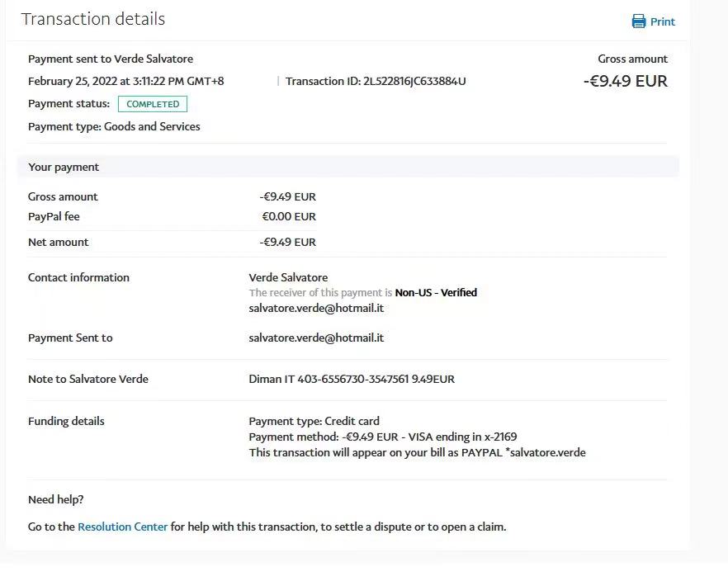The image size is (728, 581).
Task: Click the February 25, 2022 timestamp
Action: pyautogui.click(x=125, y=81)
